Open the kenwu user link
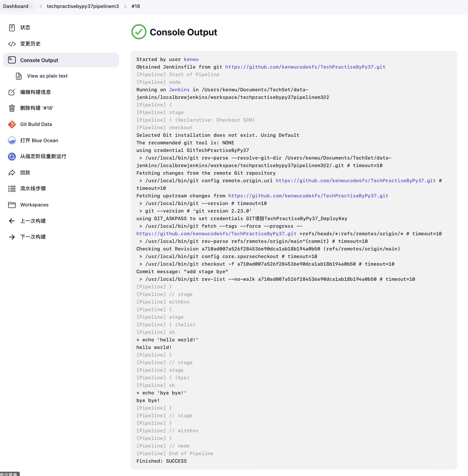 (x=191, y=60)
